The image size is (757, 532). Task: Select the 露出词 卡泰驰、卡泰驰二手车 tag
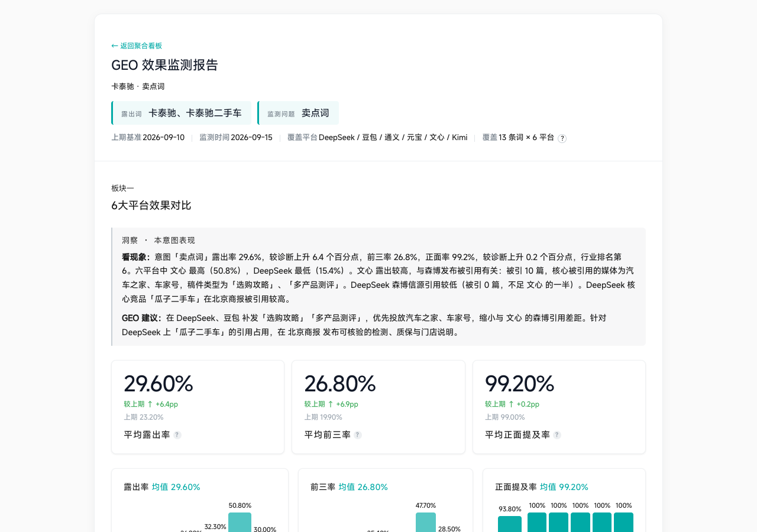(182, 113)
